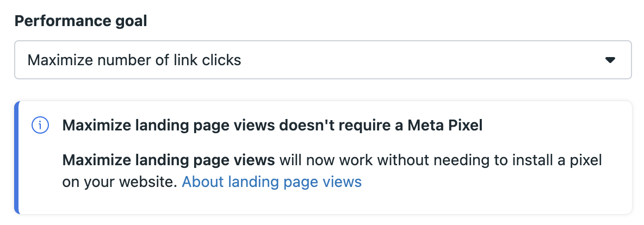Open the 'About landing page views' link
This screenshot has width=644, height=225.
(x=271, y=182)
